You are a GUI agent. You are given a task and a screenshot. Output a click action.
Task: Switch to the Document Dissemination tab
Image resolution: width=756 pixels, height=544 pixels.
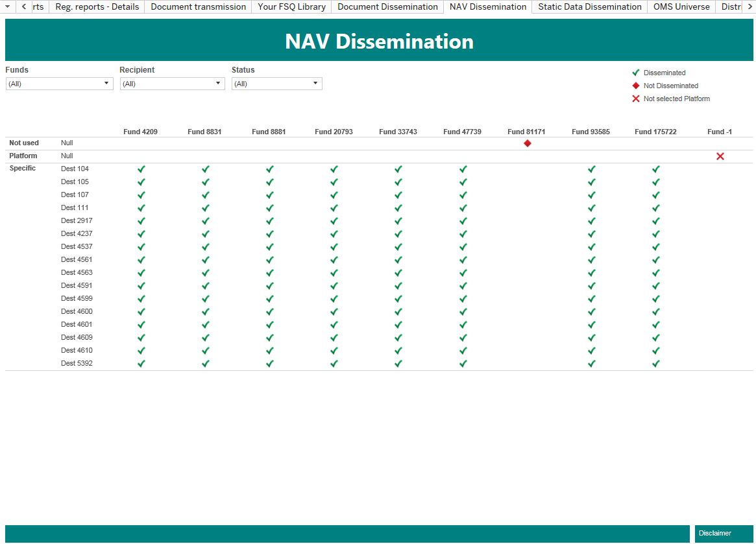point(387,7)
